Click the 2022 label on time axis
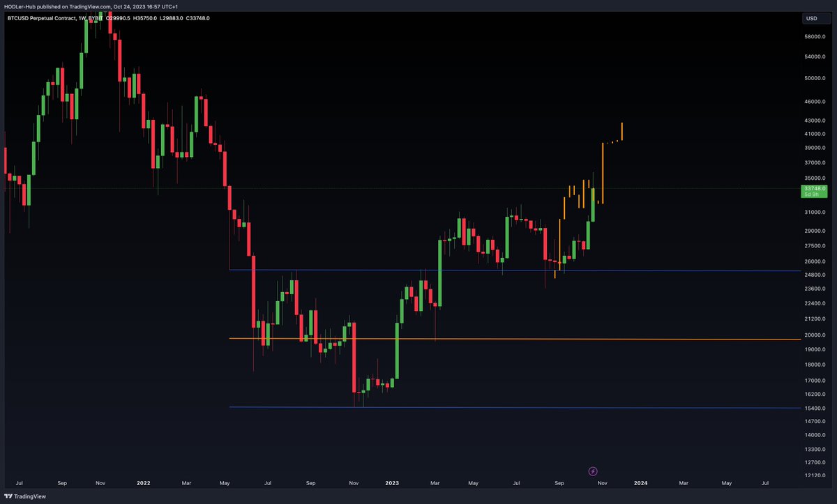This screenshot has height=504, width=837. pyautogui.click(x=143, y=482)
